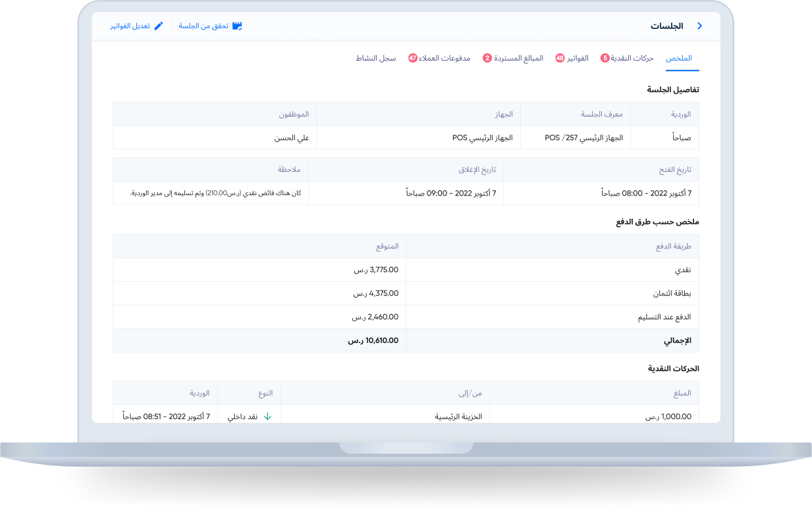Click the red badge showing 5
Image resolution: width=812 pixels, height=511 pixels.
tap(605, 58)
